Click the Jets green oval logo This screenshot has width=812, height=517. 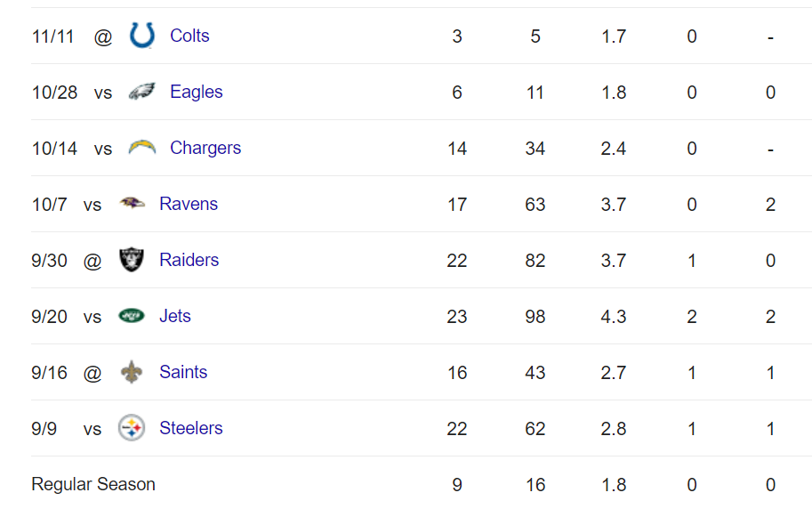(132, 316)
